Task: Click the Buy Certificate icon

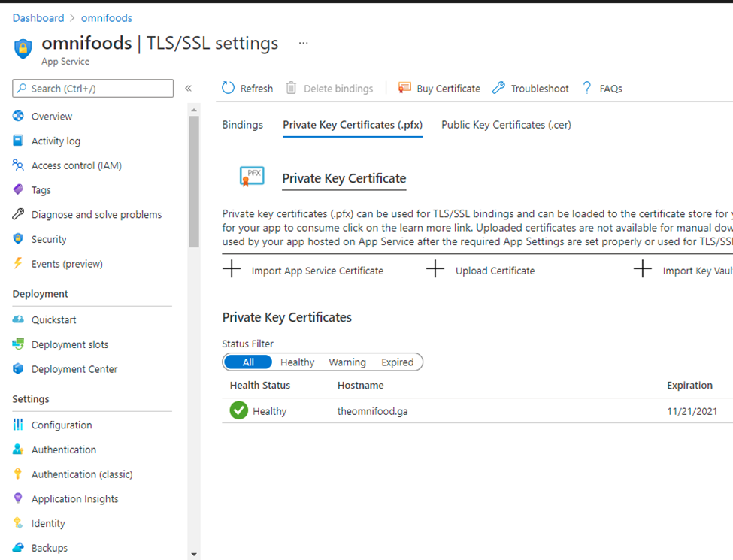Action: tap(404, 88)
